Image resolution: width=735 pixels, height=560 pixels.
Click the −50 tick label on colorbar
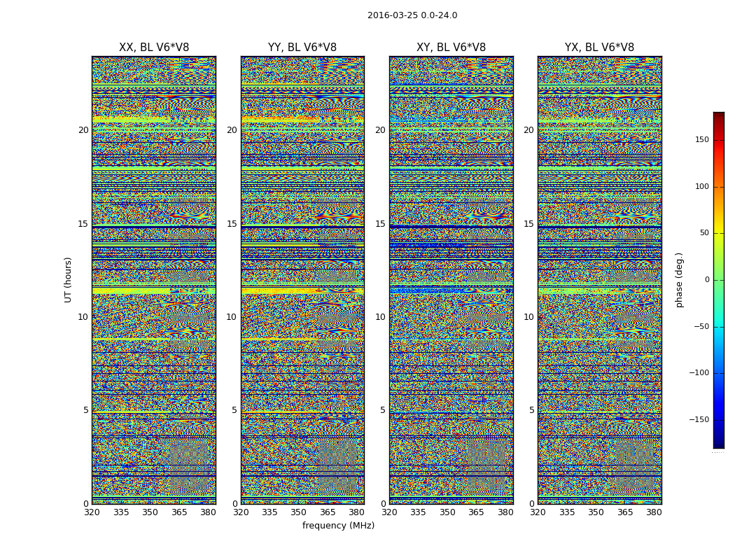[x=701, y=327]
